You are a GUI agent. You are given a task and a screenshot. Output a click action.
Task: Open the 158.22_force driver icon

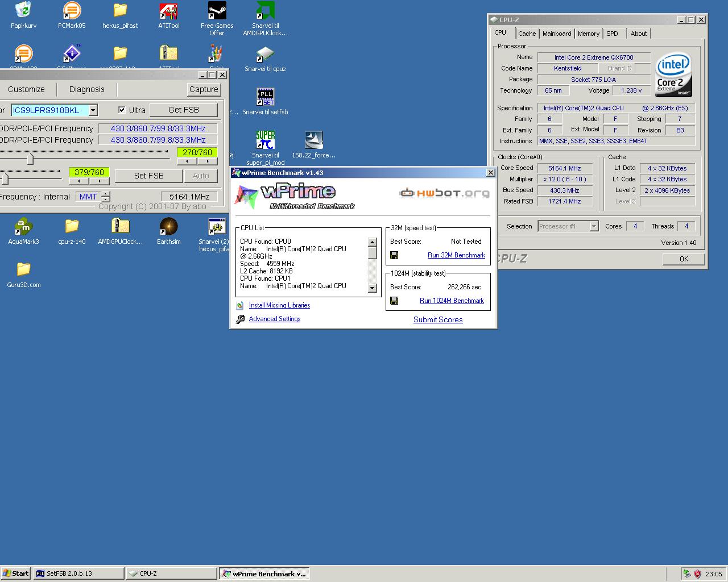point(313,140)
